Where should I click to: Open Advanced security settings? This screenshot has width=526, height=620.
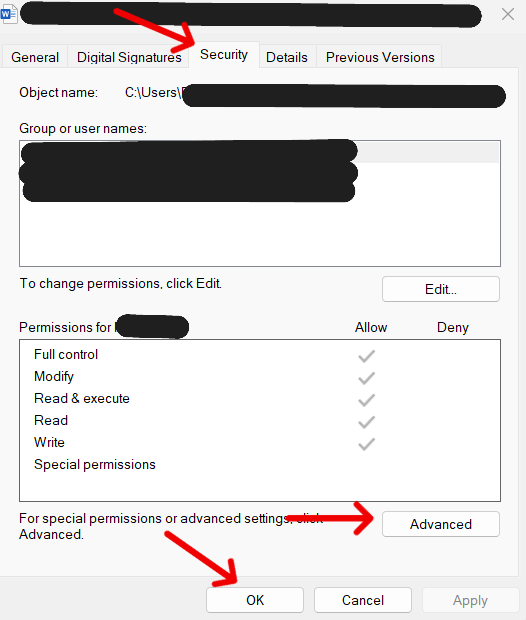tap(441, 524)
